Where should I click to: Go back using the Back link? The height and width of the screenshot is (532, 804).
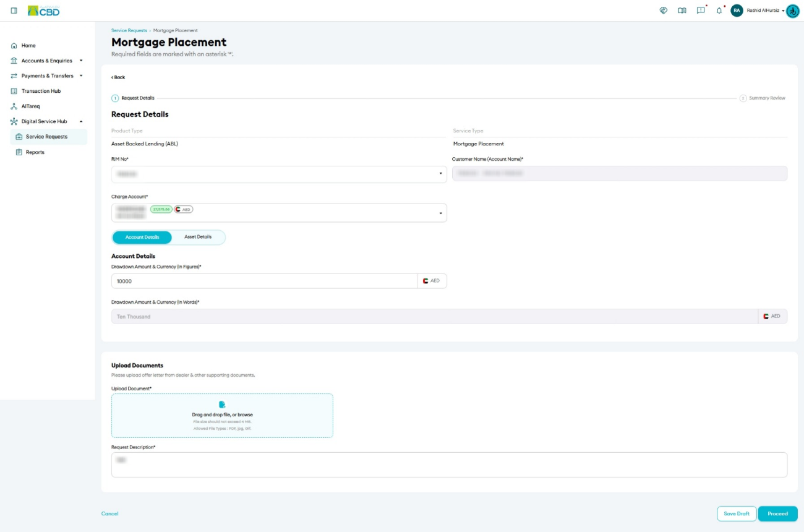tap(118, 77)
